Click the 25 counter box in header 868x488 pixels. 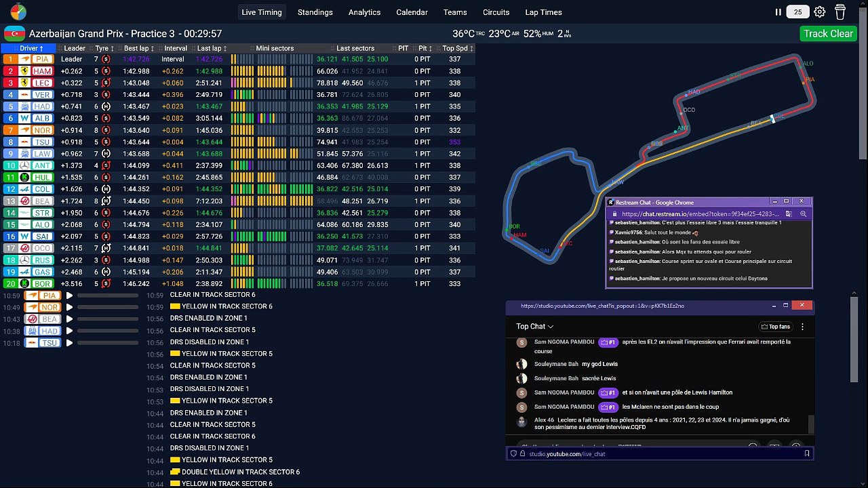[798, 12]
